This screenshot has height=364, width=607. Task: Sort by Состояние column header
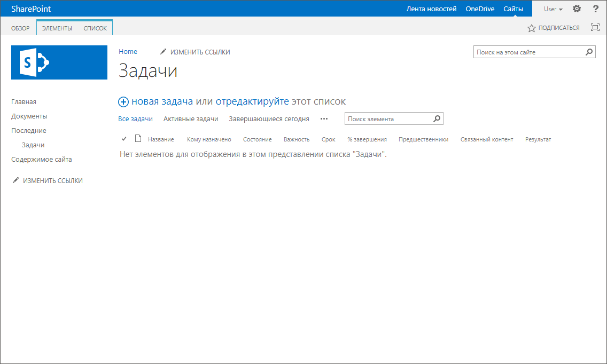tap(258, 139)
